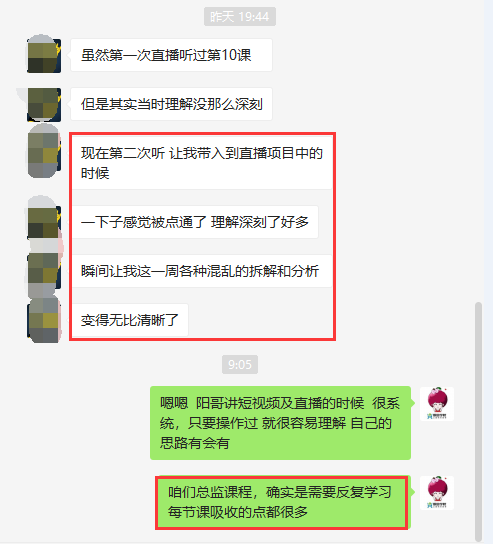Select the message 但是其实当时理解没那么深刻
Image resolution: width=493 pixels, height=544 pixels.
[x=171, y=104]
